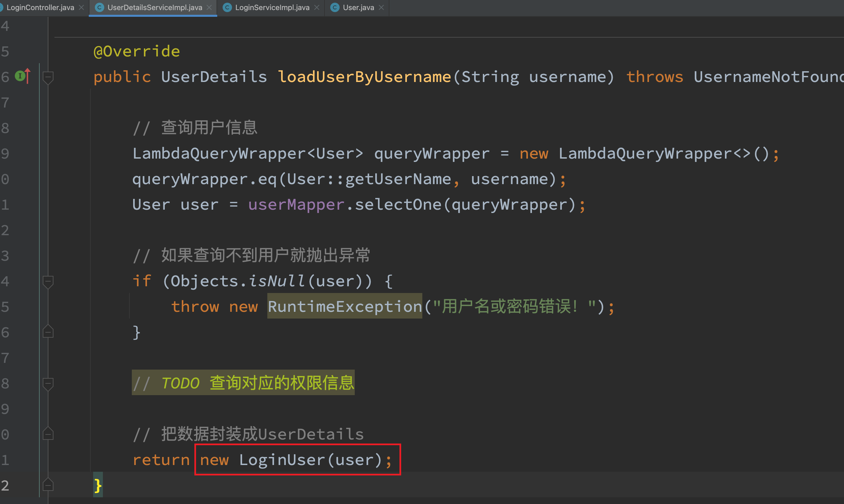Click the fold end marker beside the UserDetails comment
This screenshot has height=504, width=844.
point(48,433)
